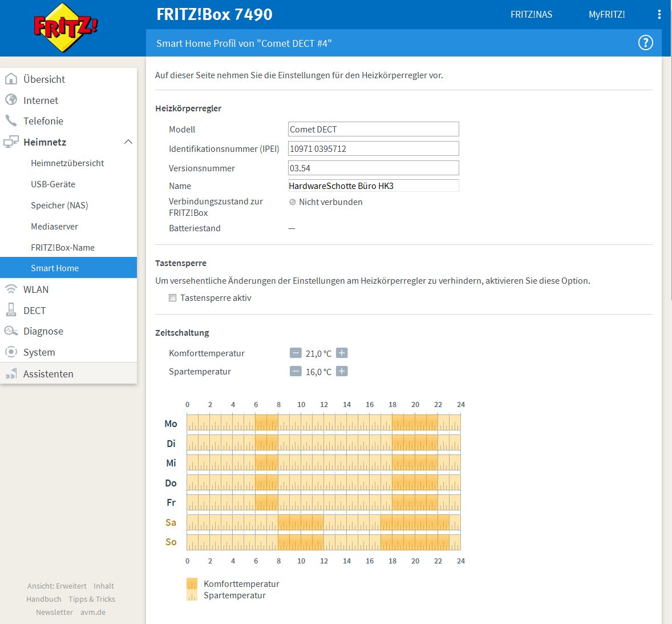Open MyFRITZ! link in header
The image size is (672, 624).
[x=606, y=15]
